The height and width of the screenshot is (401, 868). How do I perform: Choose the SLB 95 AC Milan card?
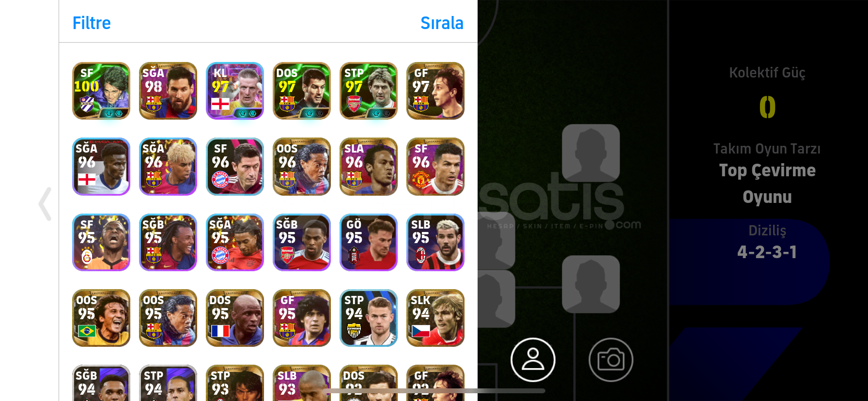coord(435,242)
